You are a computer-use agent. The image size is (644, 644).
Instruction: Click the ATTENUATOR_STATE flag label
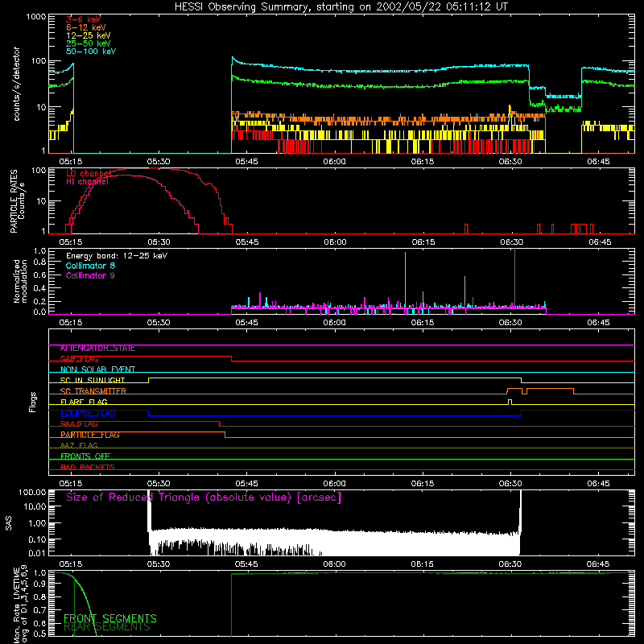[97, 349]
